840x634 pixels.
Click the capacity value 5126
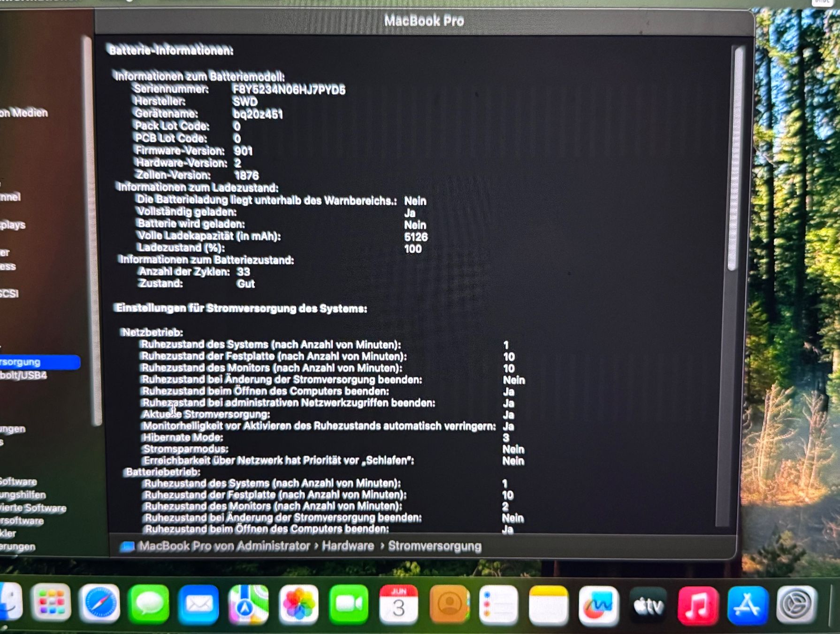tap(416, 237)
